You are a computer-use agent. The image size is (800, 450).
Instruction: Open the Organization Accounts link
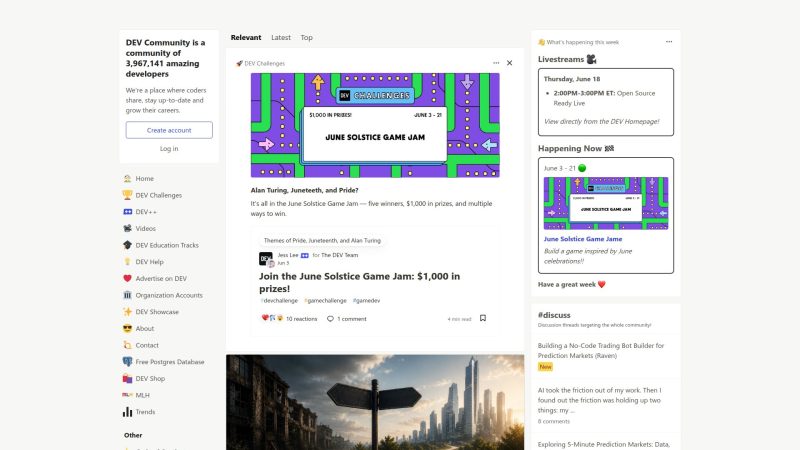pyautogui.click(x=169, y=295)
